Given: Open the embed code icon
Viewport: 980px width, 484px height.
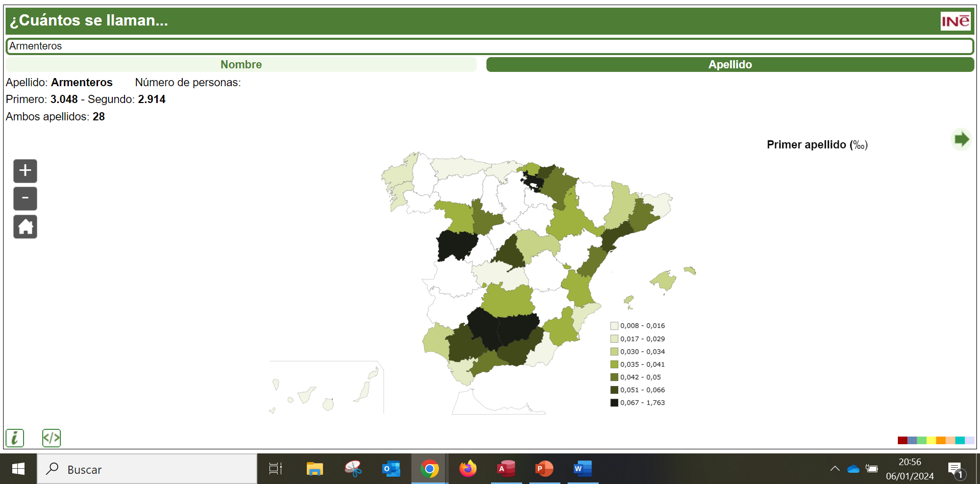Looking at the screenshot, I should click(52, 438).
